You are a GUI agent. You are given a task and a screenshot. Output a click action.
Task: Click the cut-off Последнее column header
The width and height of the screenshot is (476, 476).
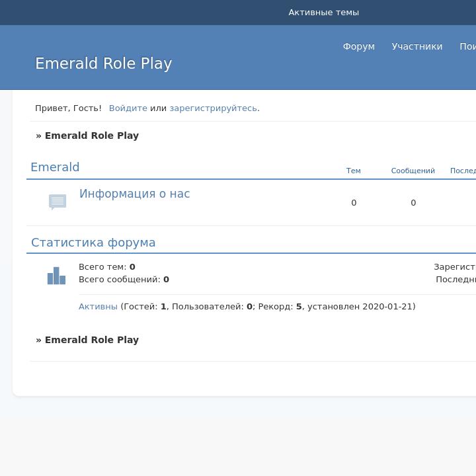click(463, 171)
